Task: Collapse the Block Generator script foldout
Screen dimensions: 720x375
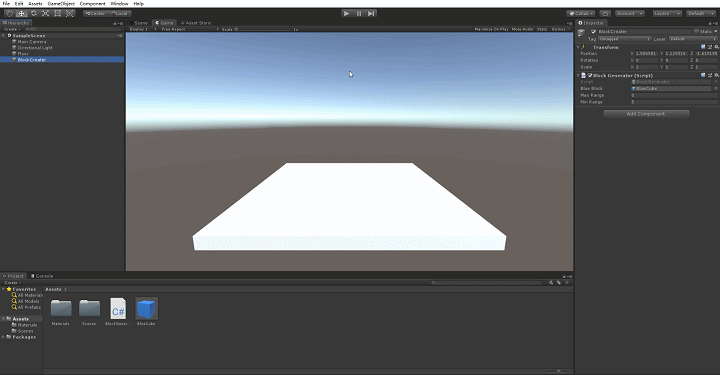Action: (x=579, y=75)
